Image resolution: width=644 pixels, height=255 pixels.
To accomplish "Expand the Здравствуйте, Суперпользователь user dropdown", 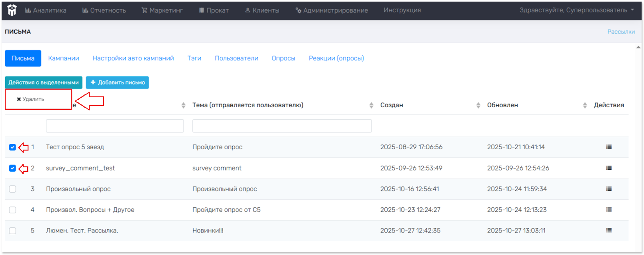I will (576, 10).
